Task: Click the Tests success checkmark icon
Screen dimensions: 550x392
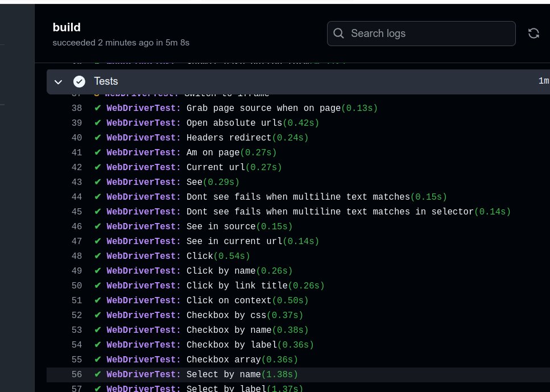Action: click(79, 81)
